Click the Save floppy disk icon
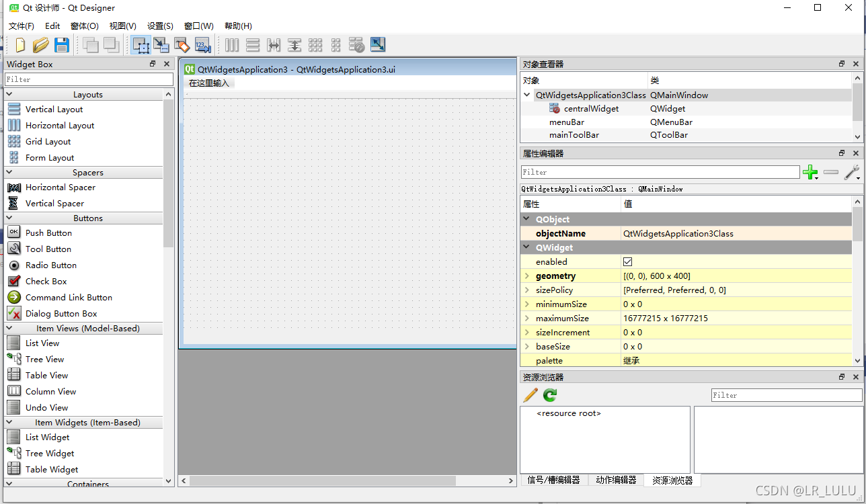Image resolution: width=866 pixels, height=504 pixels. coord(62,45)
